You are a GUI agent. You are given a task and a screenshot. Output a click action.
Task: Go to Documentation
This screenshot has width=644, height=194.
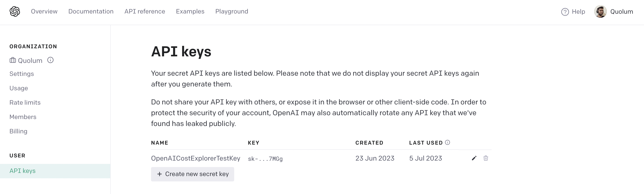click(x=91, y=11)
